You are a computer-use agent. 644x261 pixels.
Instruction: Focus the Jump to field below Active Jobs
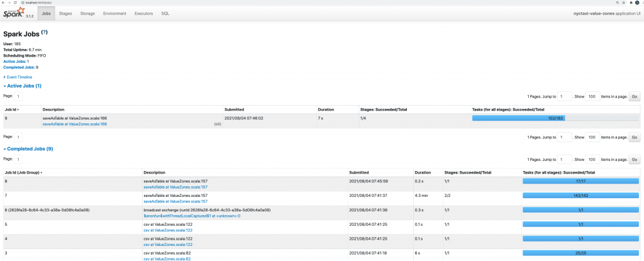pos(565,137)
